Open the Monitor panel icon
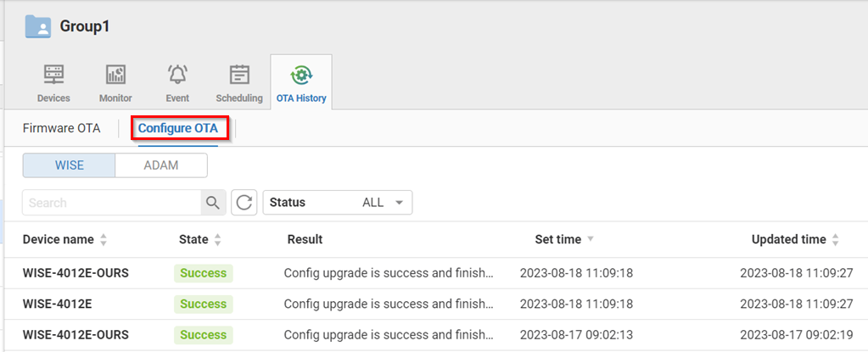This screenshot has height=352, width=868. tap(115, 75)
